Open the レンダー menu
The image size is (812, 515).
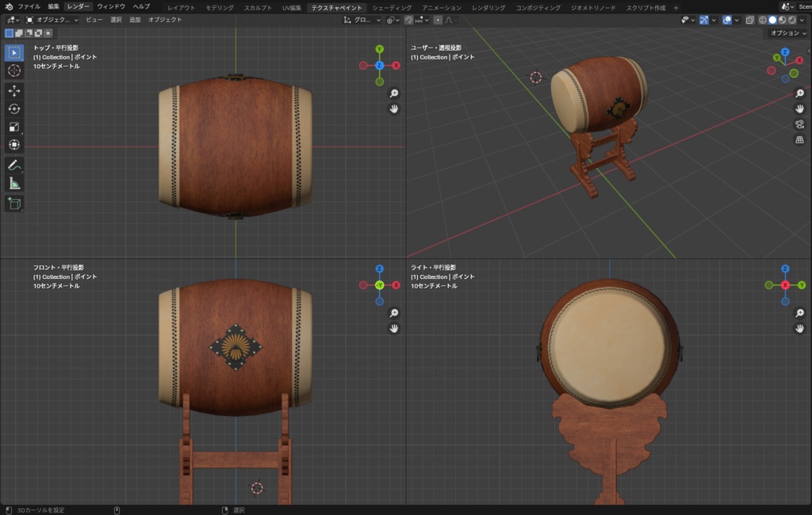point(79,6)
